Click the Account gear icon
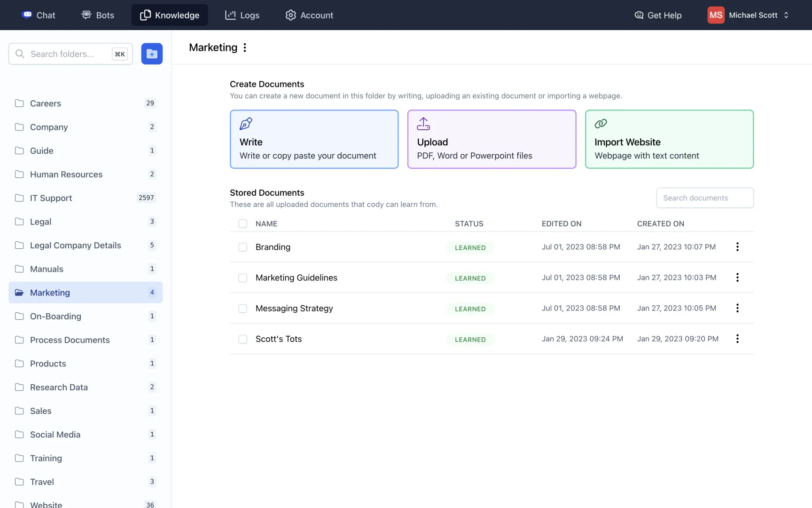The width and height of the screenshot is (812, 508). [291, 15]
